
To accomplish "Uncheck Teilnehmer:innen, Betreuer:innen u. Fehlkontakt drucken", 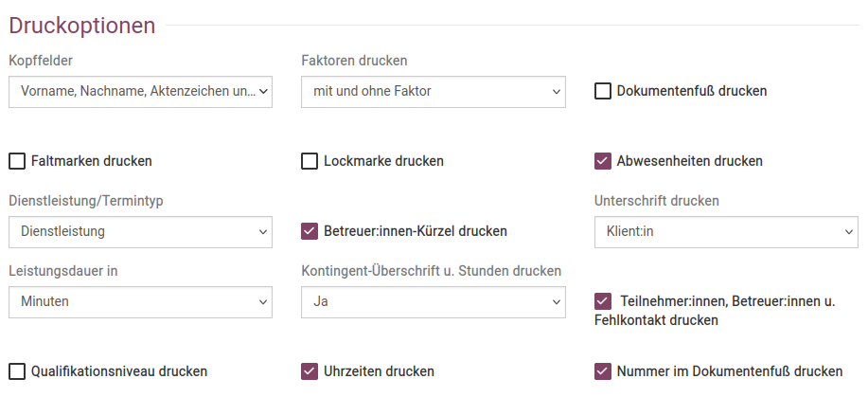I will click(603, 301).
